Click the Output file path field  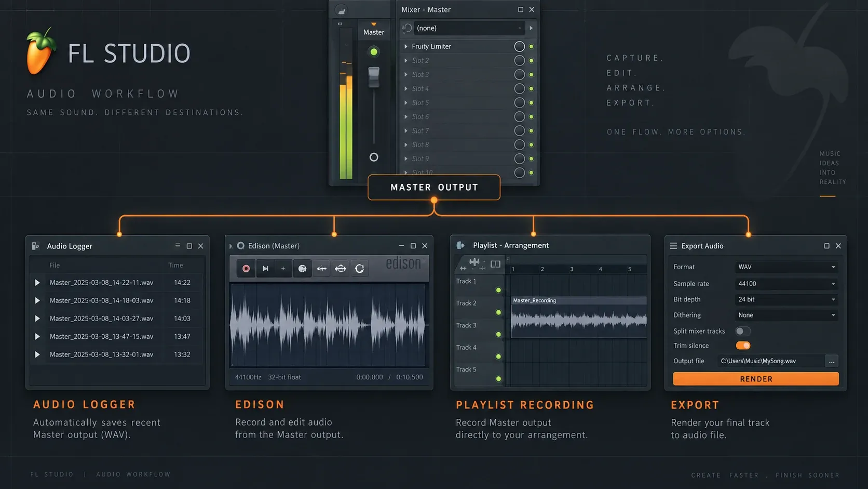(771, 361)
